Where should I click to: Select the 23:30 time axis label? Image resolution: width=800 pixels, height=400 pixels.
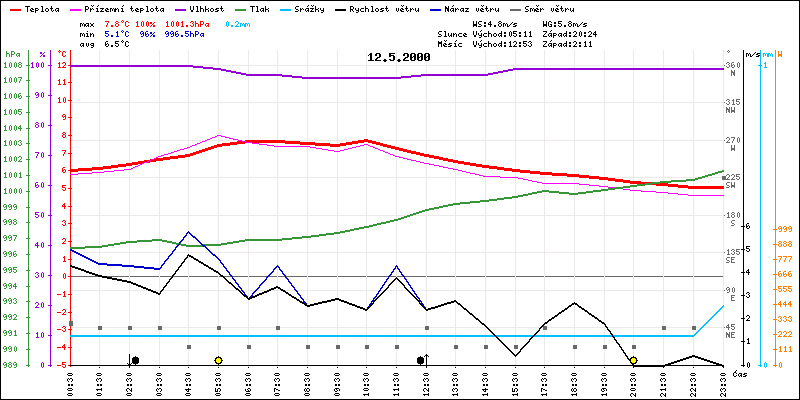pos(723,382)
